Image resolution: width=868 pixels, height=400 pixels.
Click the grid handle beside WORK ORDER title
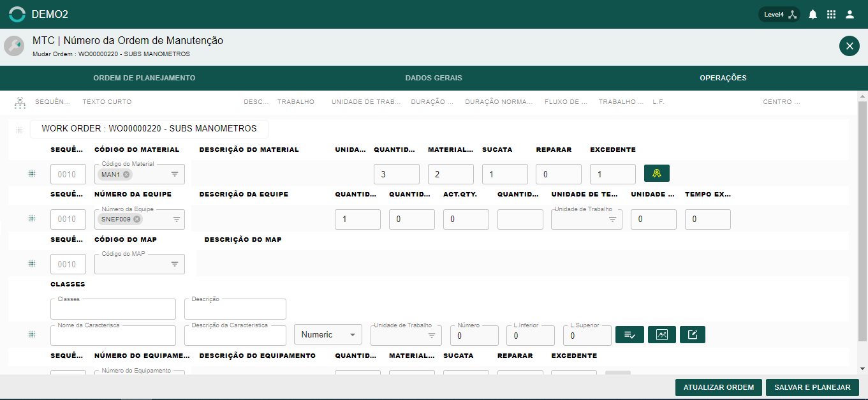coord(19,130)
